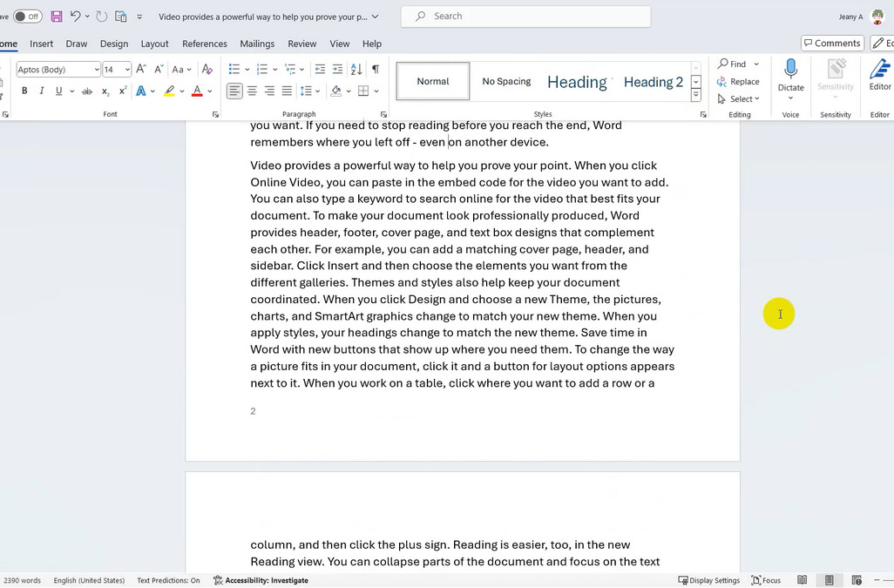Open the font name dropdown
This screenshot has height=588, width=894.
[x=95, y=70]
